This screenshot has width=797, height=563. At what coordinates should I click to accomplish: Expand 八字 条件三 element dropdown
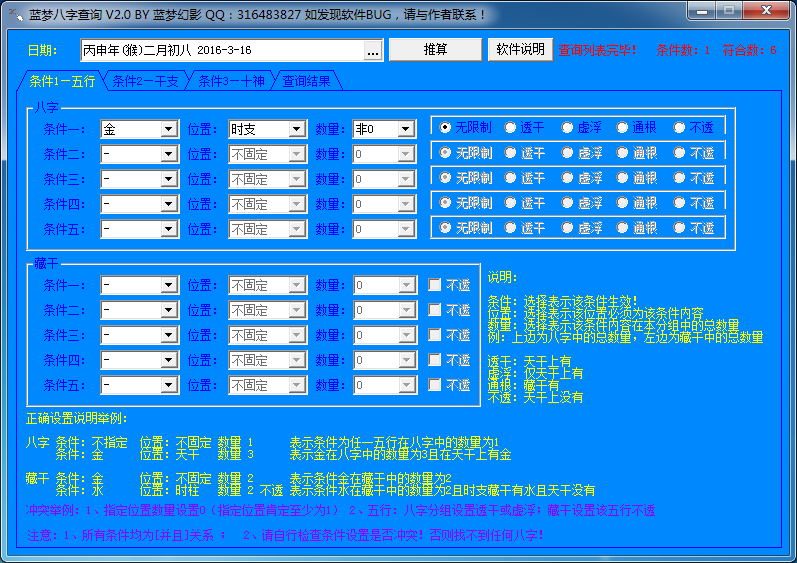(x=169, y=179)
